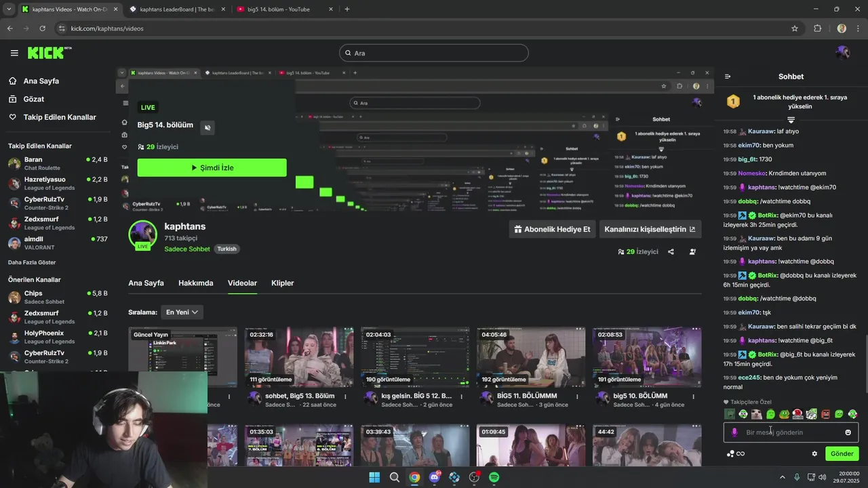Viewport: 868px width, 488px height.
Task: Open Takip Edilen Kanallar heart item
Action: (52, 117)
